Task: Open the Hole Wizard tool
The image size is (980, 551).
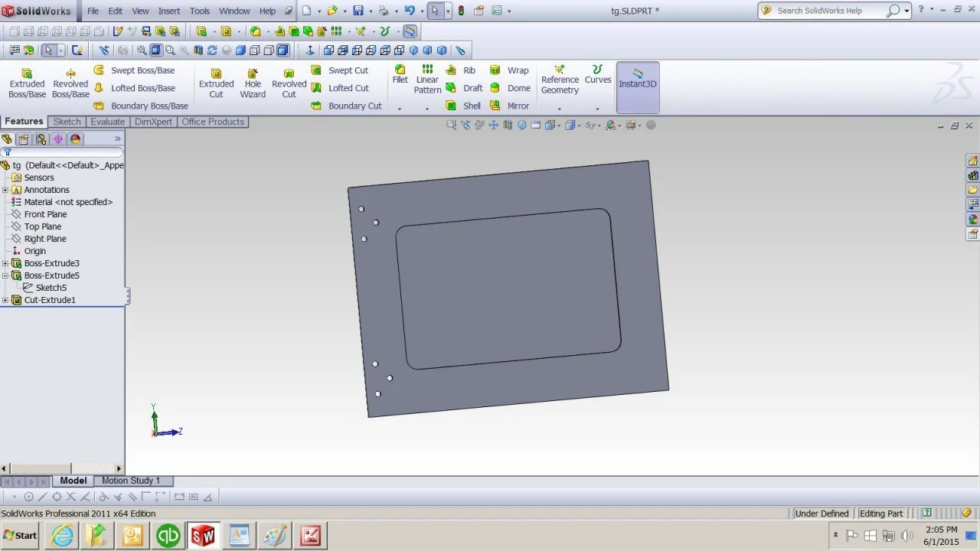Action: click(253, 83)
